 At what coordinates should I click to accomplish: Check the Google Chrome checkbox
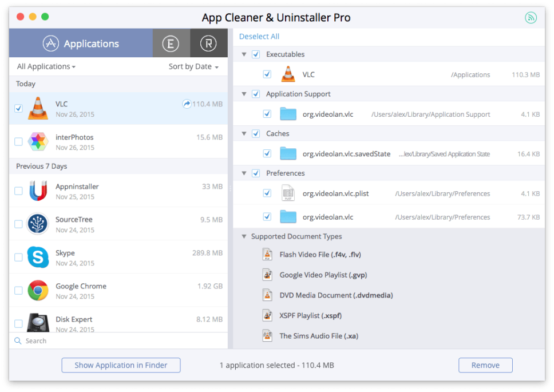click(18, 291)
